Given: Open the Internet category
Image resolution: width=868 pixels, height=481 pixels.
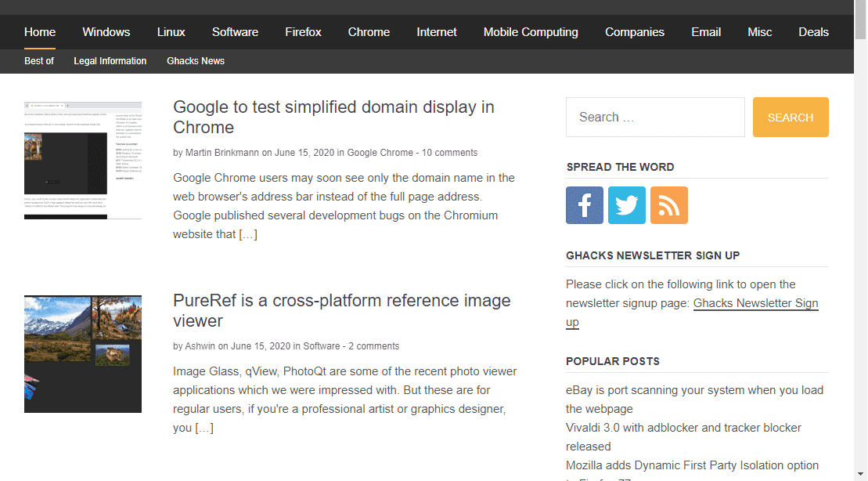Looking at the screenshot, I should click(x=437, y=32).
